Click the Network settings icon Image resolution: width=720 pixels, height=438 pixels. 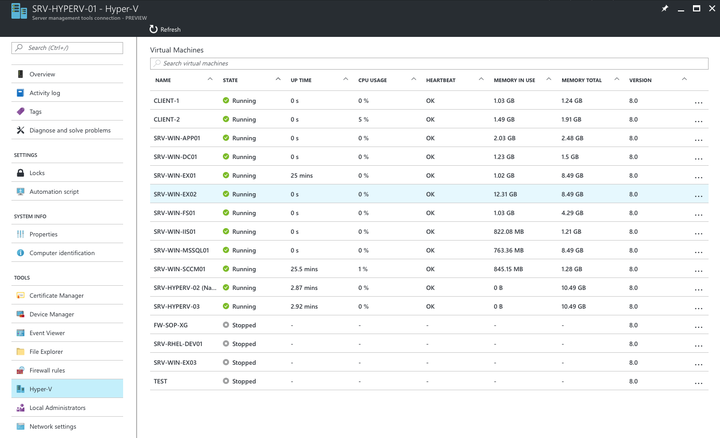20,427
